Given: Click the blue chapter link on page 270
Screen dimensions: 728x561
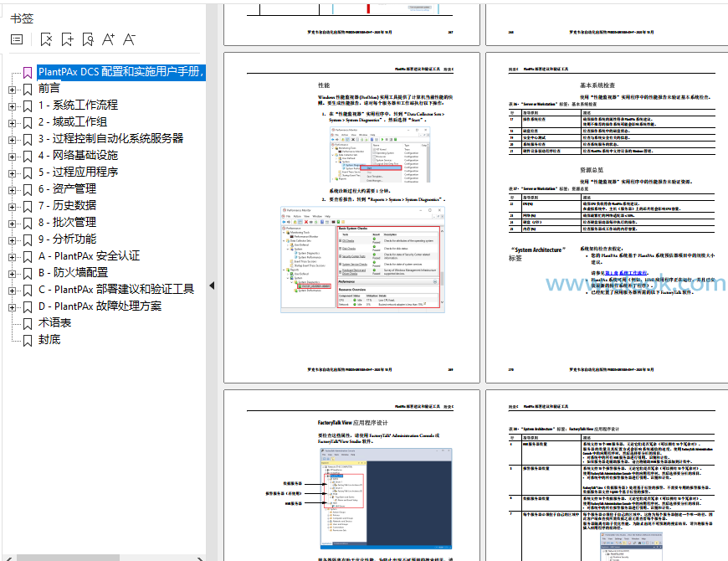Looking at the screenshot, I should 626,273.
